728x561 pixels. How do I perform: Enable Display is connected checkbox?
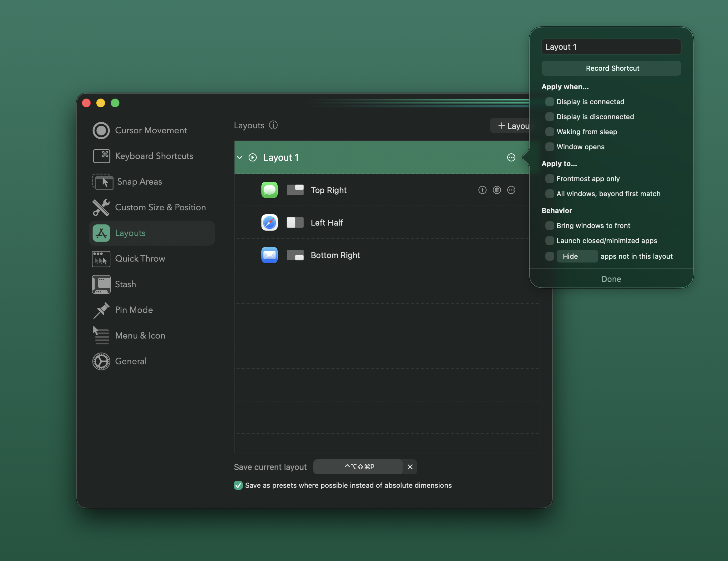[x=549, y=102]
